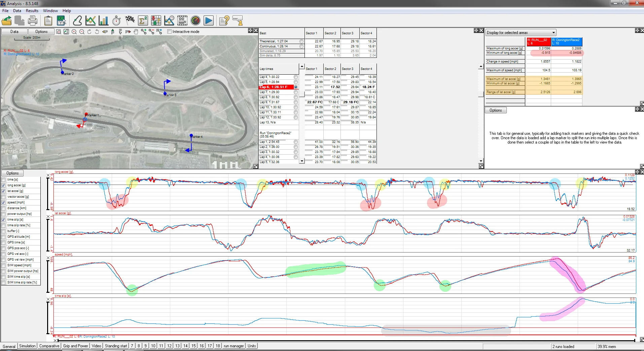Screen dimensions: 644x351
Task: Click the bar chart histogram icon
Action: 103,21
